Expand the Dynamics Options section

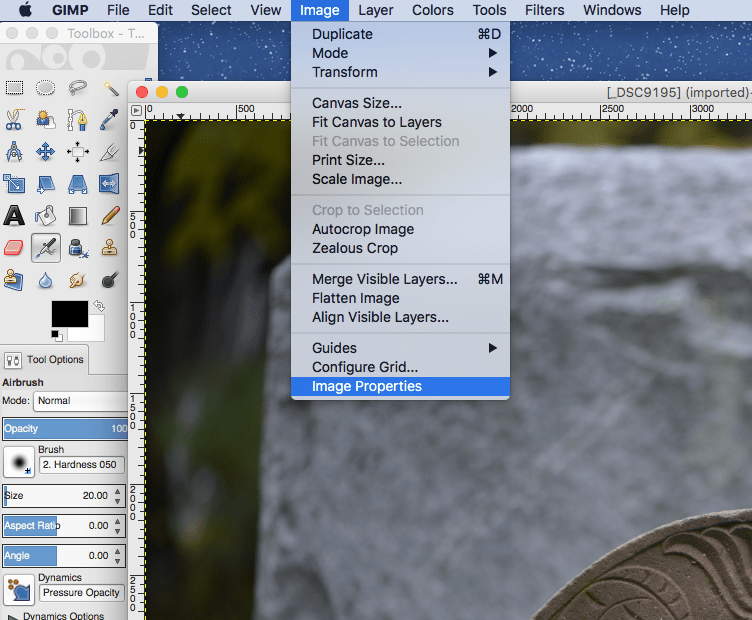click(x=12, y=616)
